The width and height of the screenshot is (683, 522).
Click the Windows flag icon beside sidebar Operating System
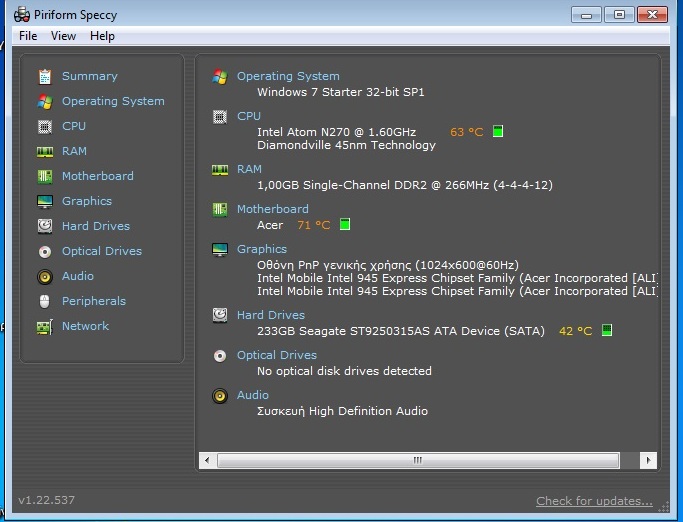pos(45,102)
